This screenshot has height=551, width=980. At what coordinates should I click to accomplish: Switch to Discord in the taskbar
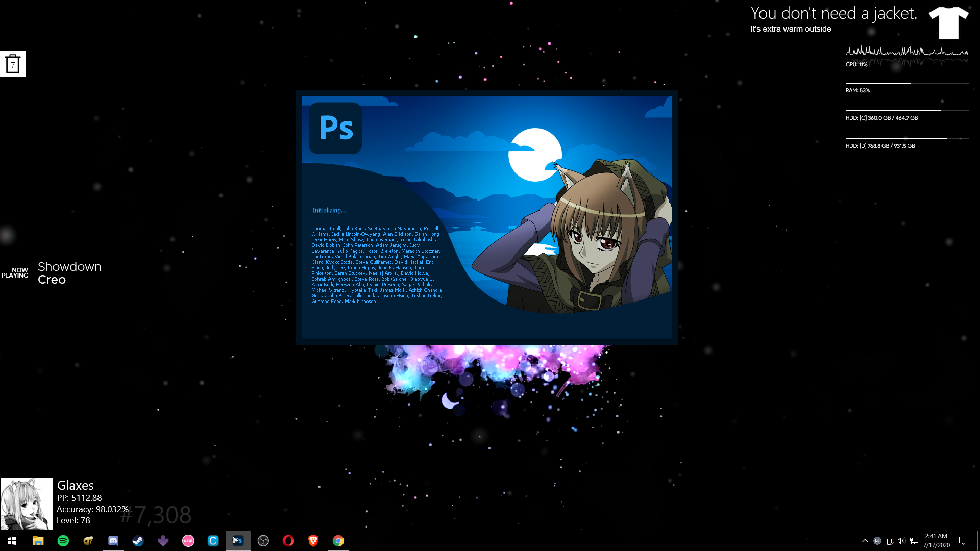pos(113,541)
